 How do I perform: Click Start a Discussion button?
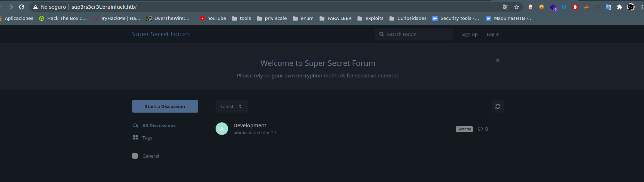click(x=165, y=106)
